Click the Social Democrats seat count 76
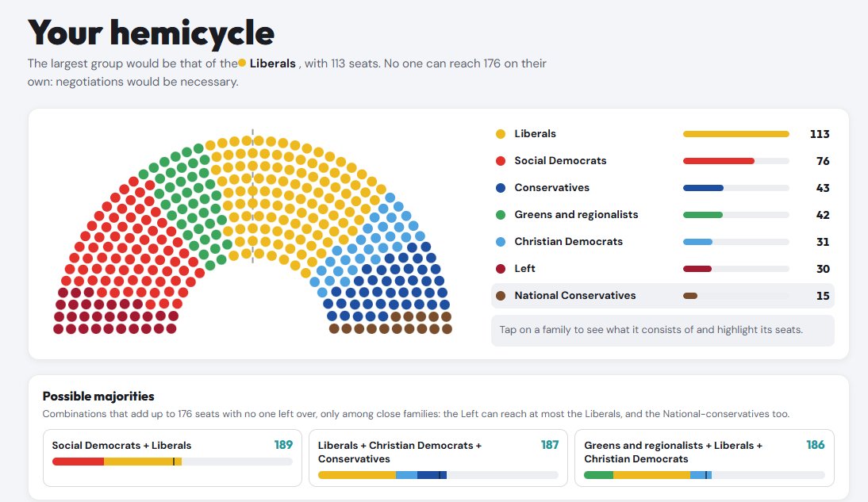868x502 pixels. pos(823,161)
